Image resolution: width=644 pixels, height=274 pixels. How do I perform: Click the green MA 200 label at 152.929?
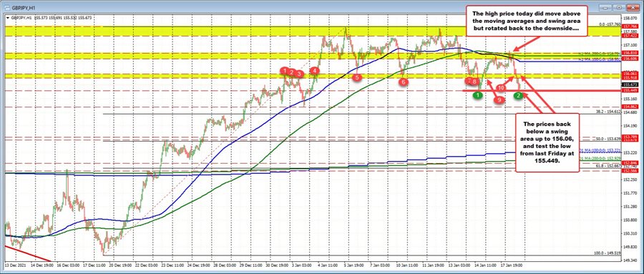click(600, 158)
